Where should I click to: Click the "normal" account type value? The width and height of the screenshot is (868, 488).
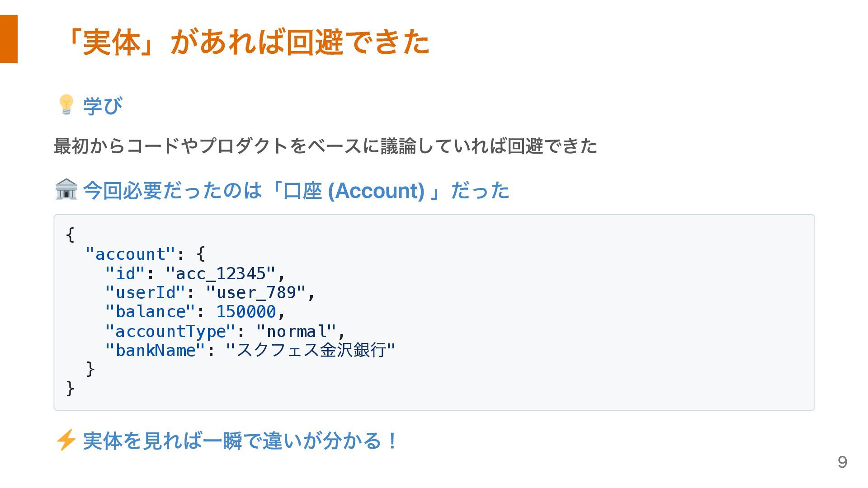click(x=296, y=331)
